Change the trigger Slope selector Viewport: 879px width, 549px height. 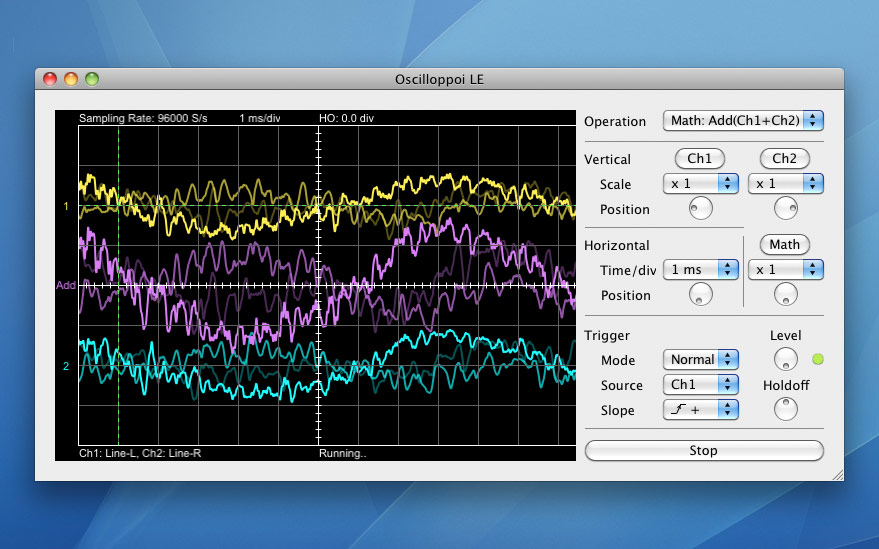[x=700, y=409]
